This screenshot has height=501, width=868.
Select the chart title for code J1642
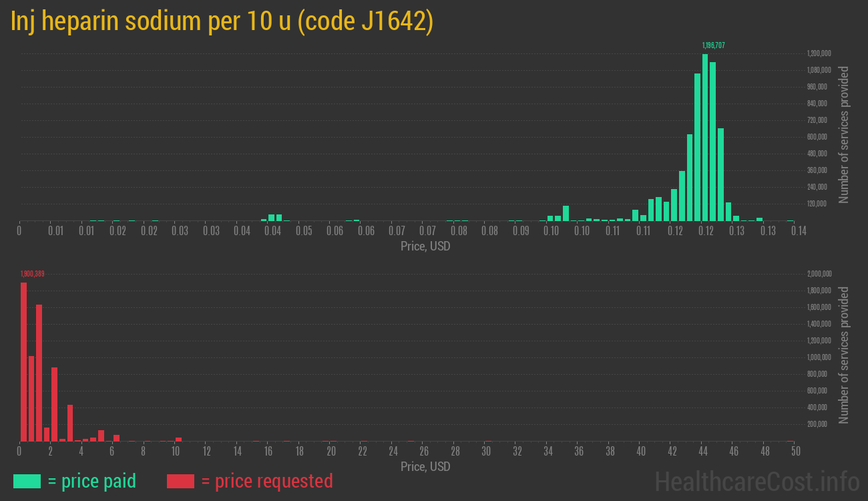[x=220, y=21]
